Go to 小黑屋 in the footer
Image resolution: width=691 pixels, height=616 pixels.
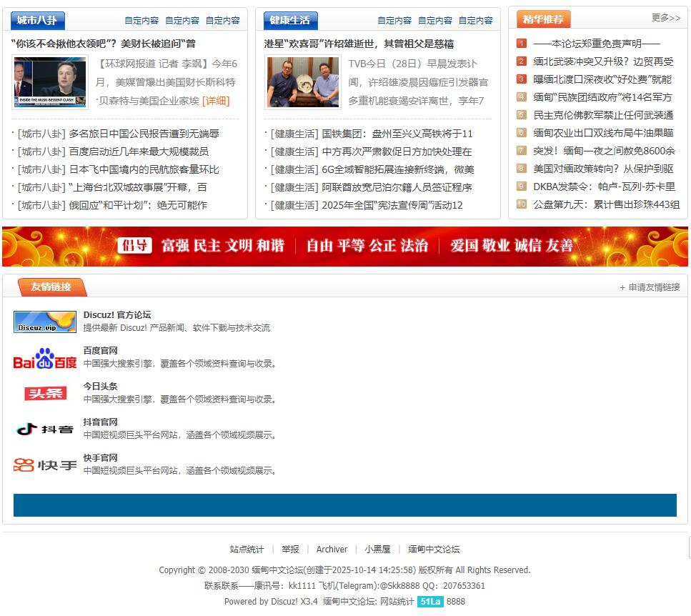coord(377,550)
